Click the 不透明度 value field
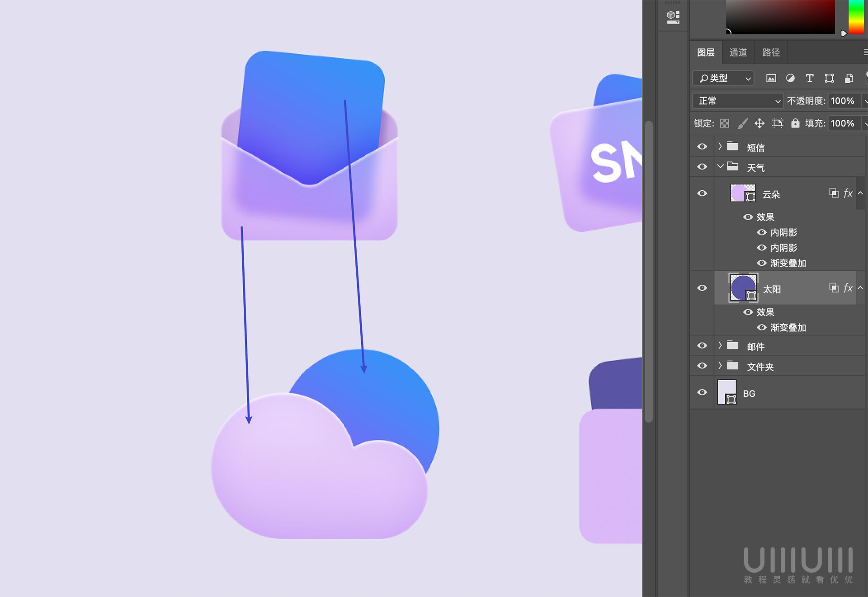Screen dimensions: 868x597 pos(843,101)
